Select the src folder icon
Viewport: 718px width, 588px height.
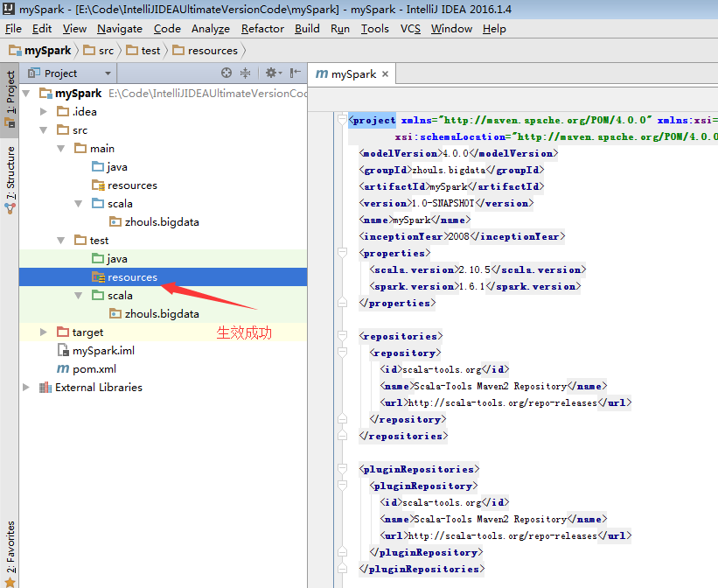[63, 129]
